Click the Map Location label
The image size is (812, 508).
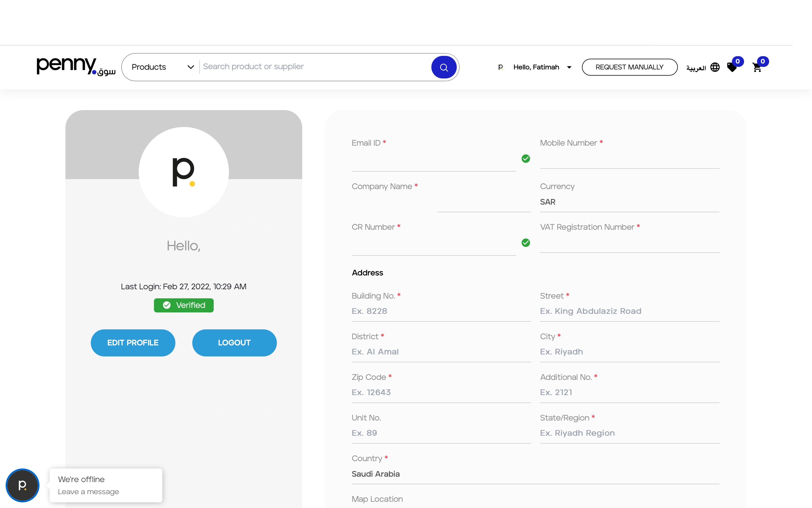pyautogui.click(x=377, y=499)
